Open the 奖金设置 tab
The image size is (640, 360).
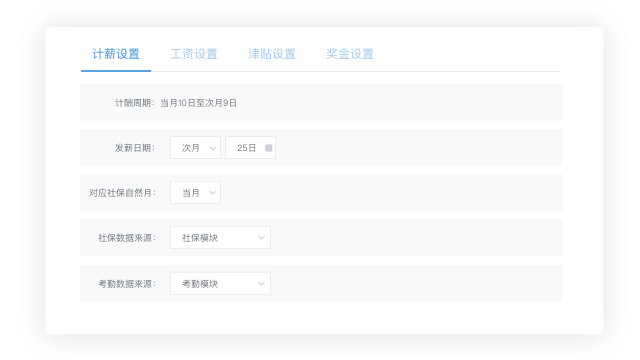(x=350, y=54)
